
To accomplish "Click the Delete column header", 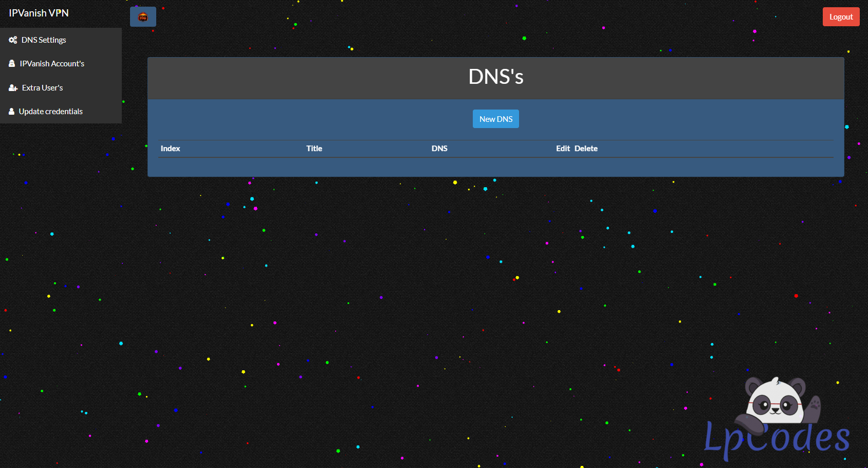I will (x=586, y=149).
